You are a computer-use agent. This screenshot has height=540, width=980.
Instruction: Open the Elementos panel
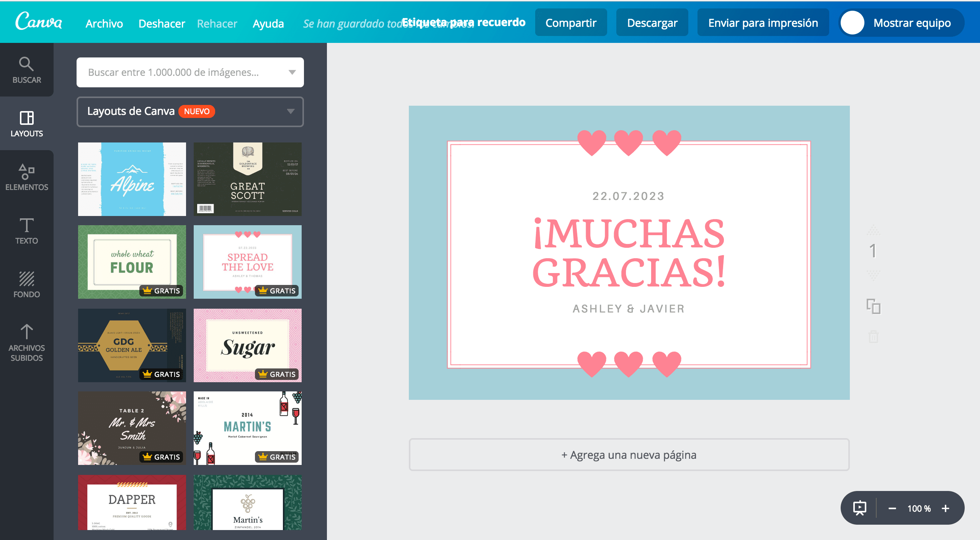coord(26,177)
